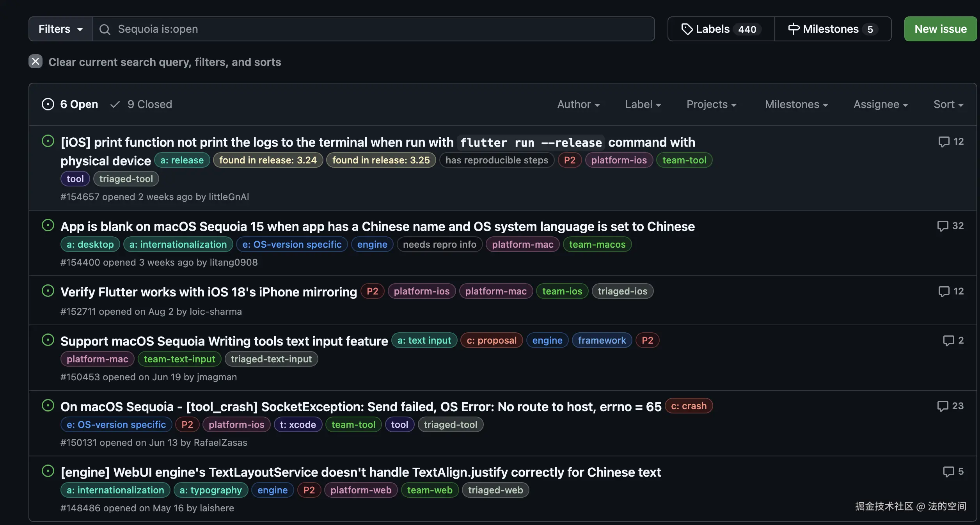Click open-issue icon beside Writing tools issue
Screen dimensions: 980x525
48,340
